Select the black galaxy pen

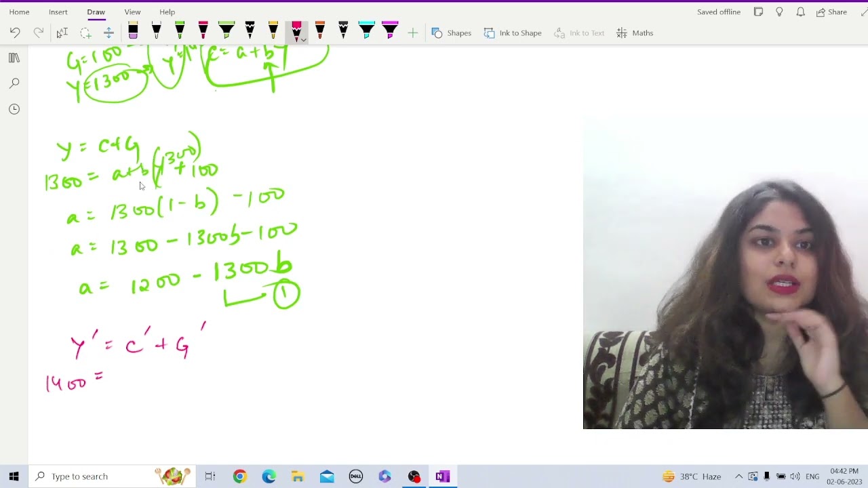coord(250,31)
